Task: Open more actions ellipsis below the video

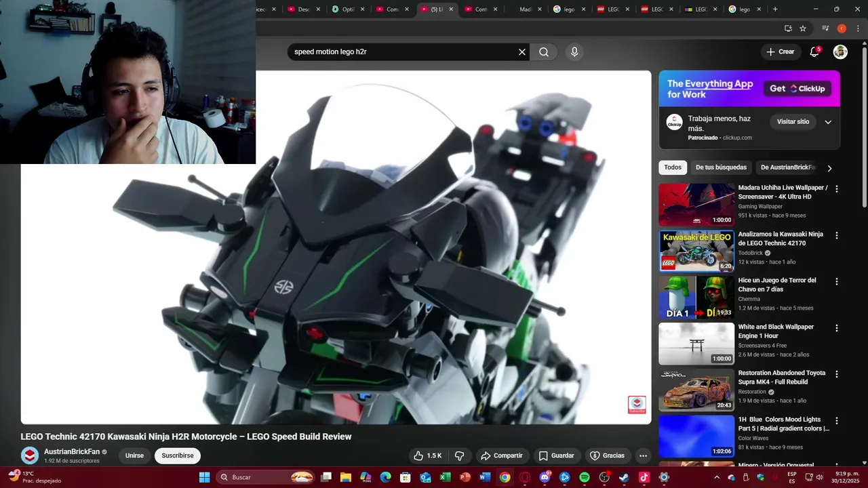Action: (643, 455)
